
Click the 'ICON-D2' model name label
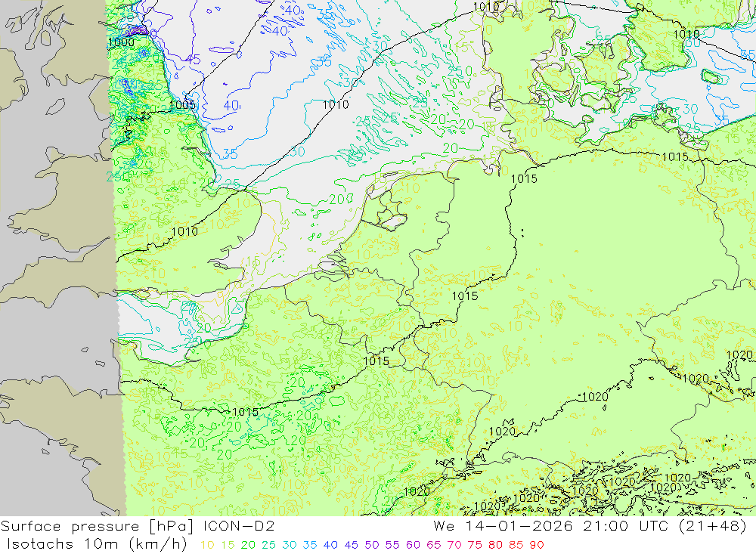click(239, 526)
